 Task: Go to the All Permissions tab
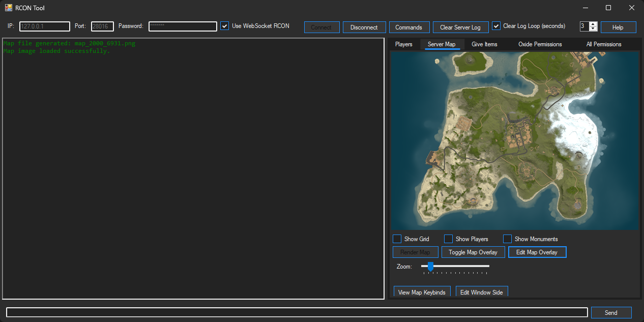click(603, 44)
